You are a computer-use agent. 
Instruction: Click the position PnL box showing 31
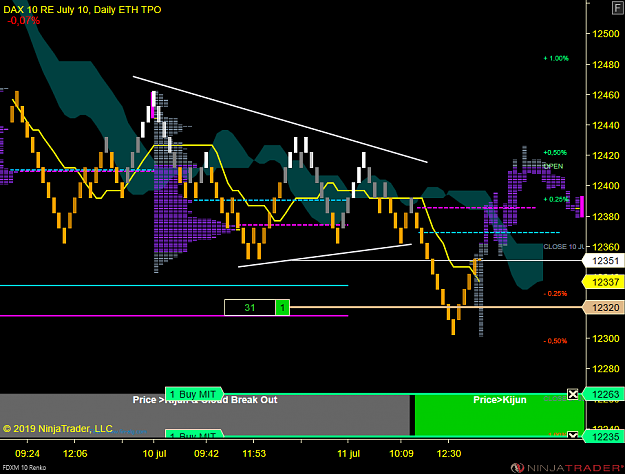(250, 307)
